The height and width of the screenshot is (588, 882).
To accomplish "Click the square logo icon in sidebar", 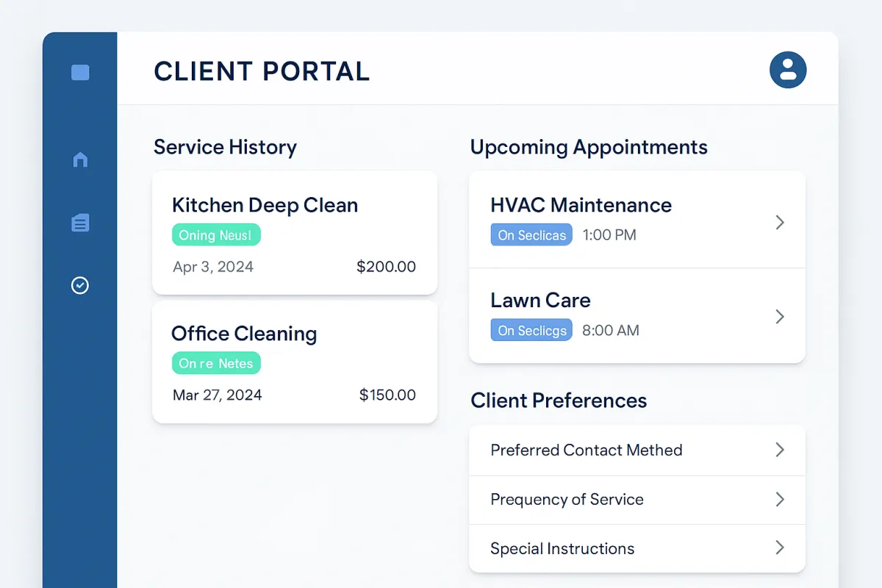I will tap(80, 72).
